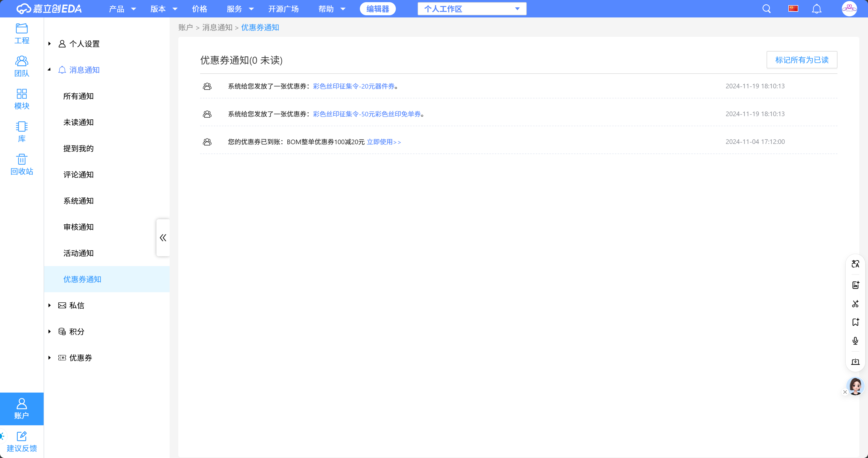868x458 pixels.
Task: Open the 版本 dropdown menu
Action: (164, 9)
